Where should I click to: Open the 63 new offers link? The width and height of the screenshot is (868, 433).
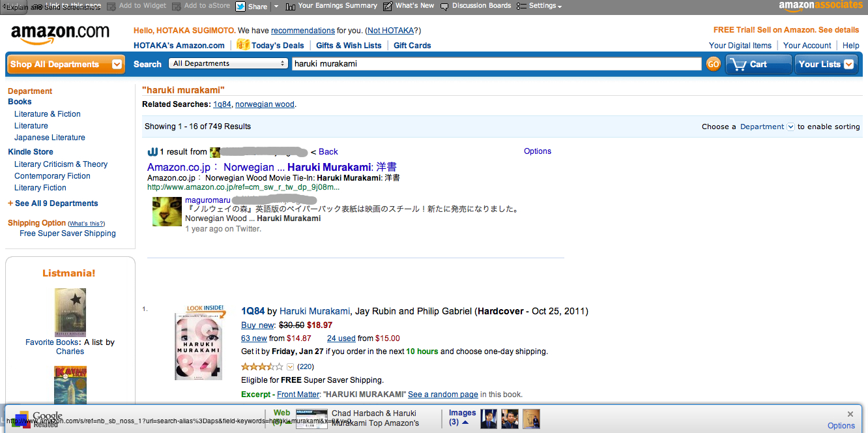point(254,338)
